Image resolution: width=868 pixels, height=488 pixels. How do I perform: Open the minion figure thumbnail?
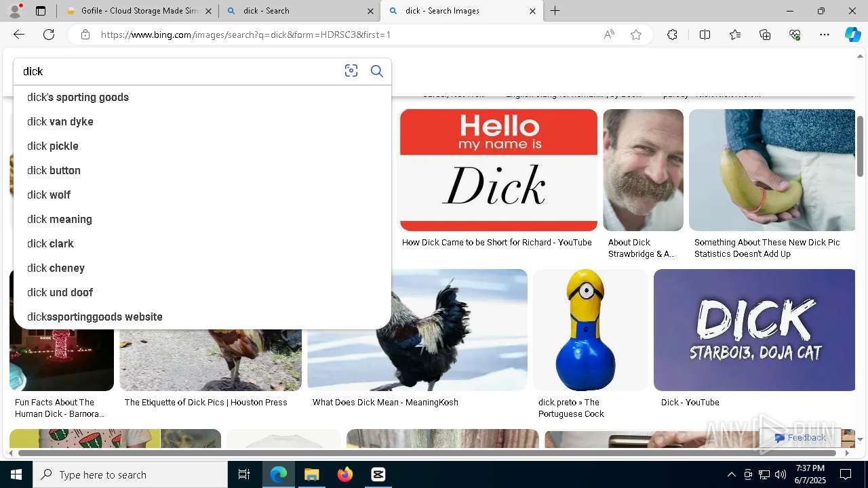pyautogui.click(x=590, y=330)
